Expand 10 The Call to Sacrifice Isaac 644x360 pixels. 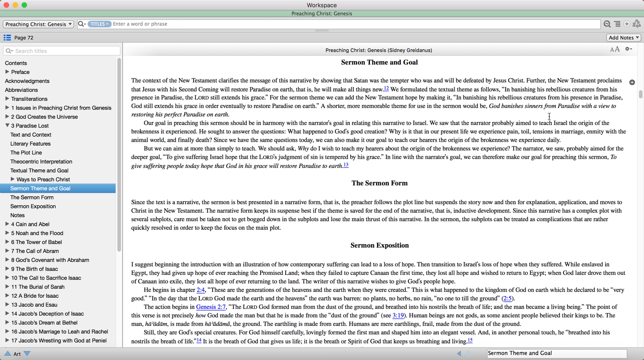tap(7, 278)
